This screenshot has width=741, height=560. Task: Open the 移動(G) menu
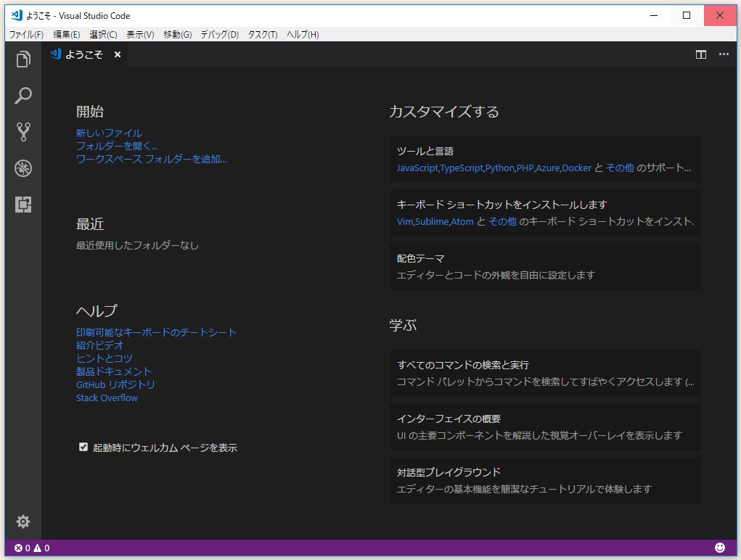click(177, 35)
